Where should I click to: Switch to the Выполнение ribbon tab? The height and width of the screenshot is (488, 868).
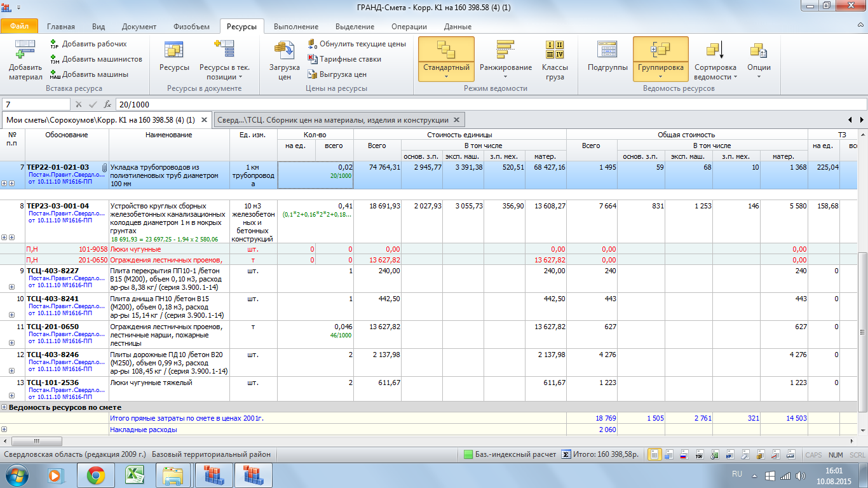pyautogui.click(x=295, y=27)
